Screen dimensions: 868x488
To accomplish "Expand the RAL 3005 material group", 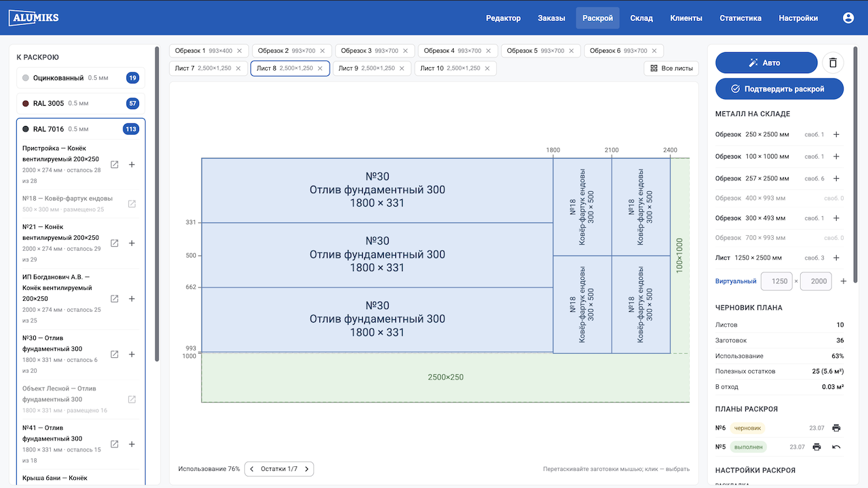I will 81,104.
